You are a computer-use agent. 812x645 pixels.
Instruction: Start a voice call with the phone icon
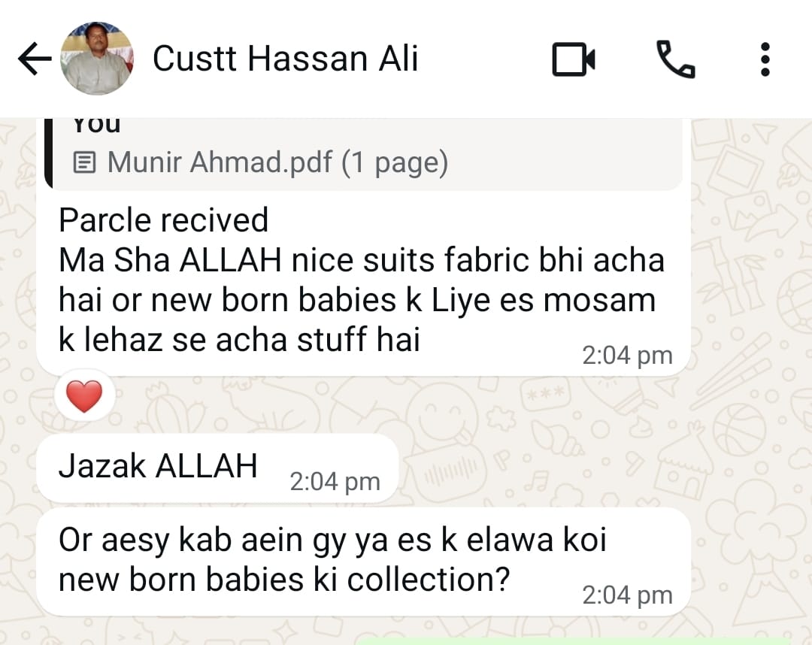pos(675,59)
